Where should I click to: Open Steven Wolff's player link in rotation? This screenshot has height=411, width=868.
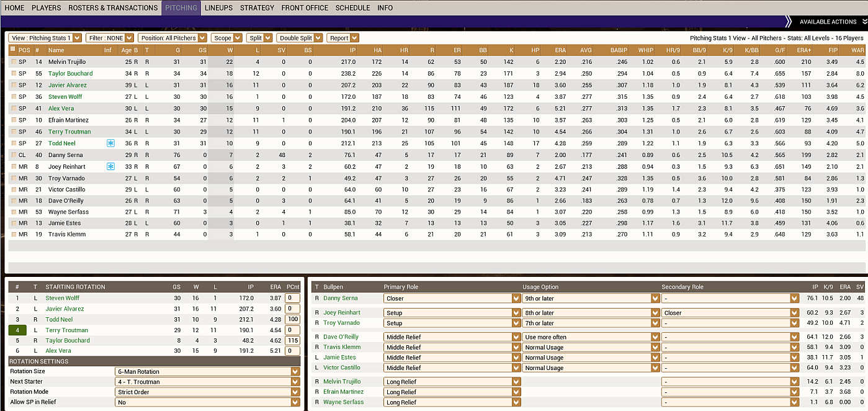coord(63,298)
